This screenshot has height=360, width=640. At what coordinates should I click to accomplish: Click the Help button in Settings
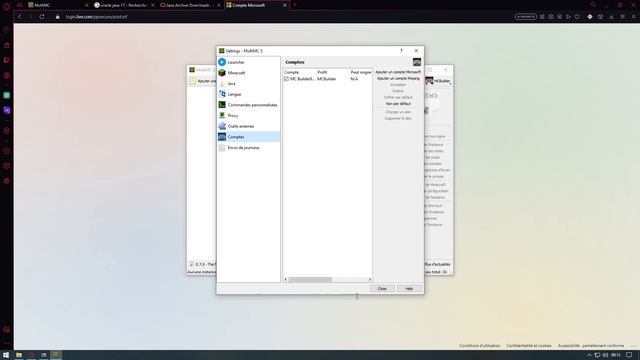click(409, 289)
